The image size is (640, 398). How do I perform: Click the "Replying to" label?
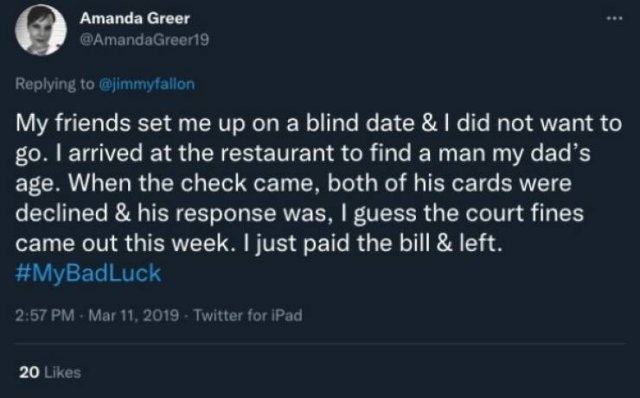tap(55, 84)
